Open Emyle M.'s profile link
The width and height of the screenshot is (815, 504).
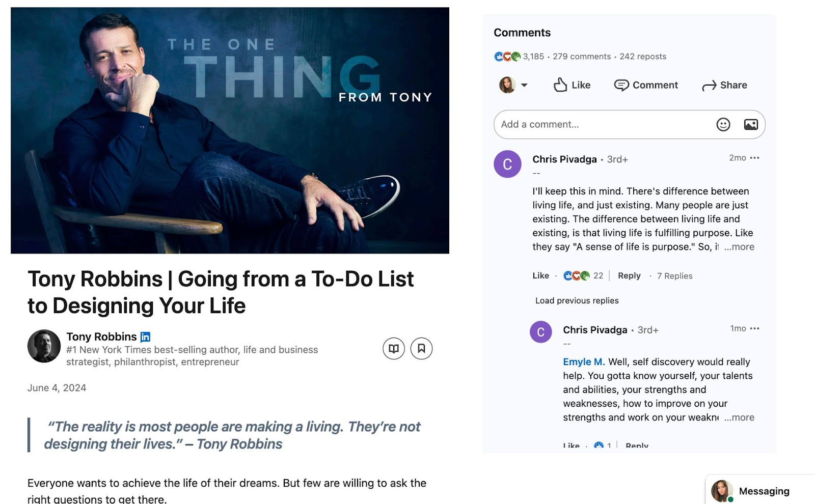click(583, 362)
